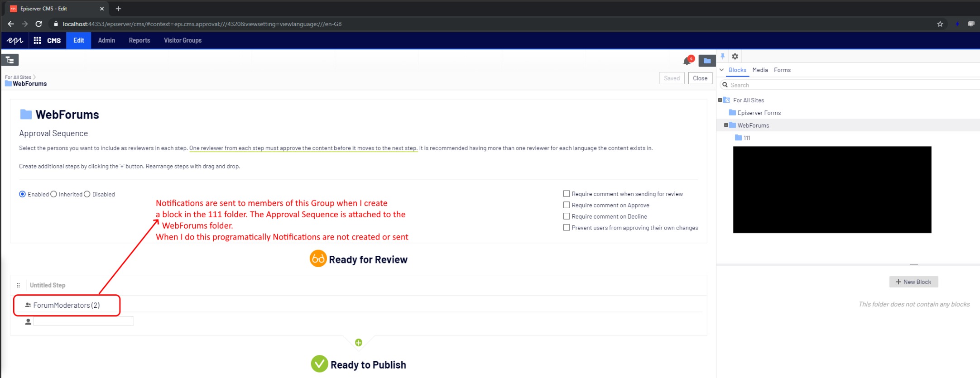Open the navigation tree pane toggle
980x378 pixels.
pyautogui.click(x=10, y=60)
